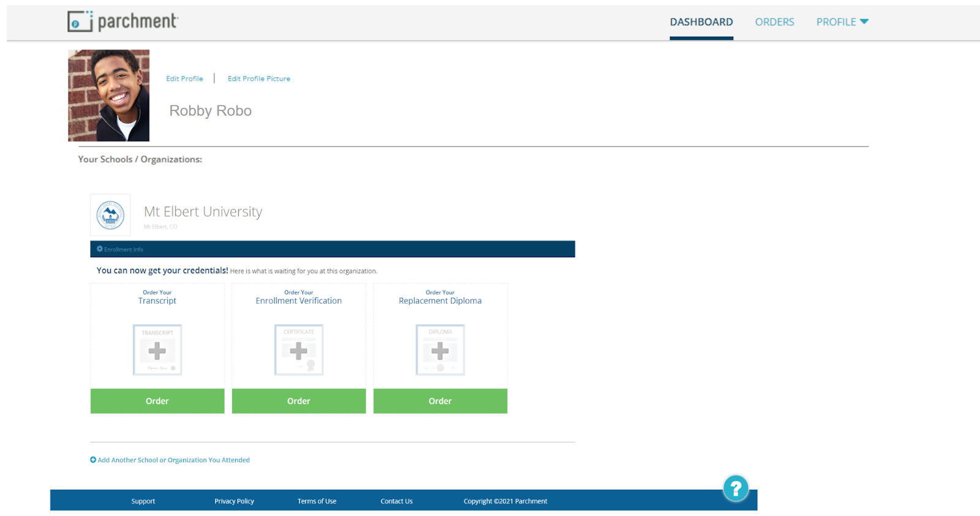Click Robby Robo's profile photo
The width and height of the screenshot is (980, 516).
click(108, 96)
